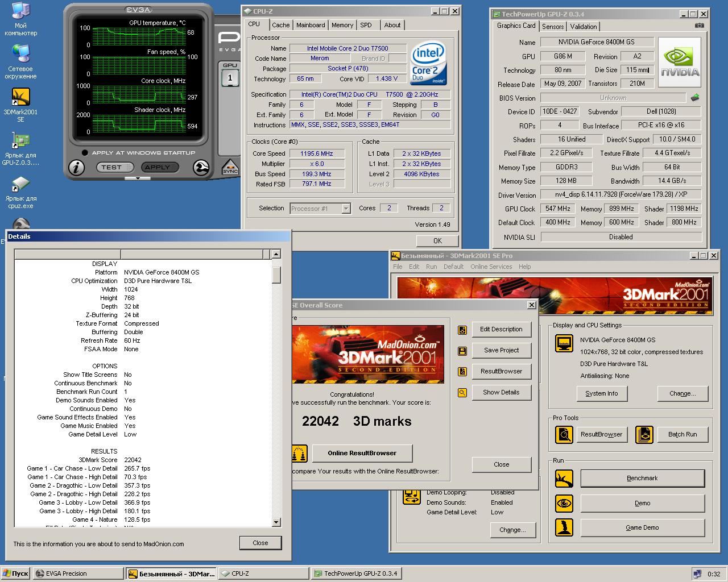Click Change button in Display and CPU Settings
This screenshot has height=582, width=728.
pos(682,393)
